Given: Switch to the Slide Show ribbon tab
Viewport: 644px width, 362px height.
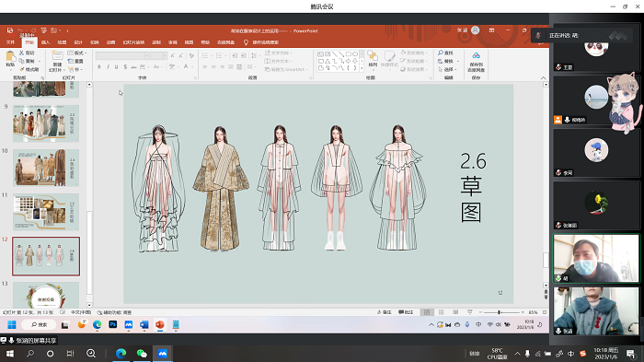Looking at the screenshot, I should coord(134,42).
